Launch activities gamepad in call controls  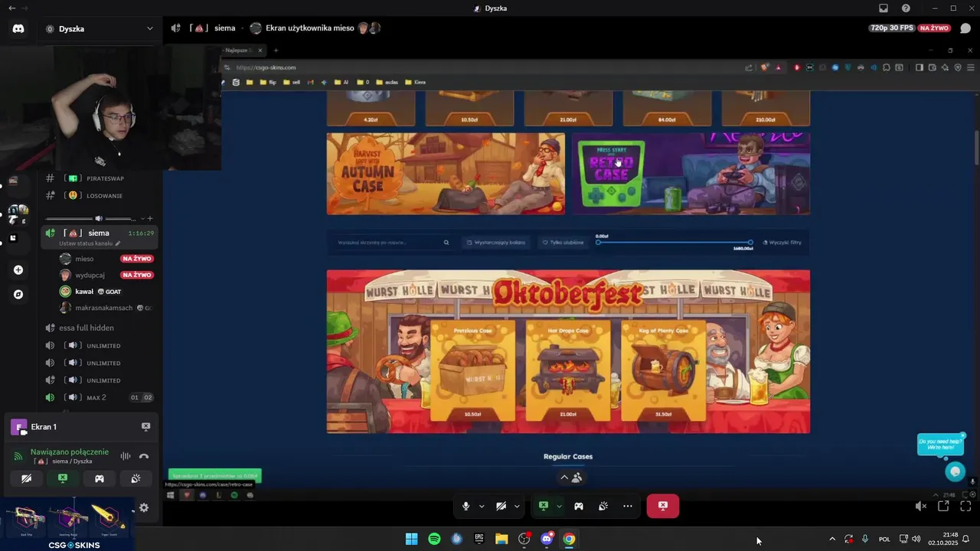[579, 506]
